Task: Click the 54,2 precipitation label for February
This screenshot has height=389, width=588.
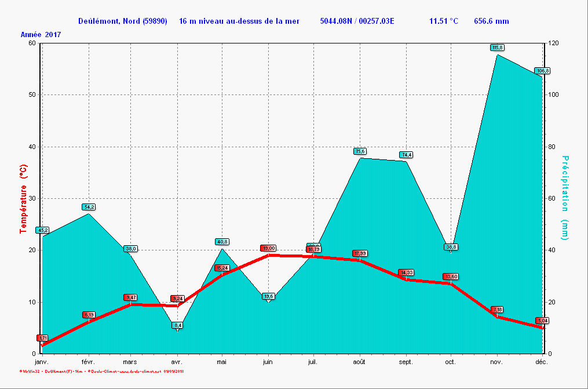Action: [x=89, y=207]
